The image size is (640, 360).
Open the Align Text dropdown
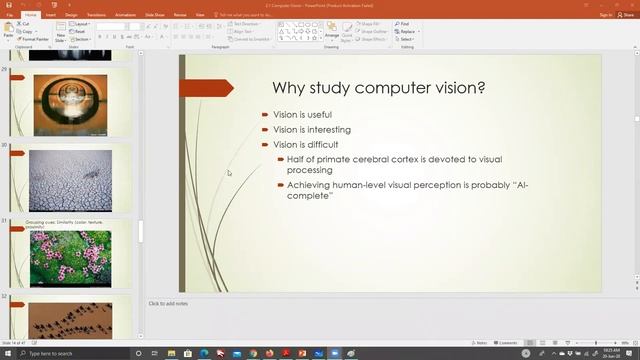[x=241, y=31]
